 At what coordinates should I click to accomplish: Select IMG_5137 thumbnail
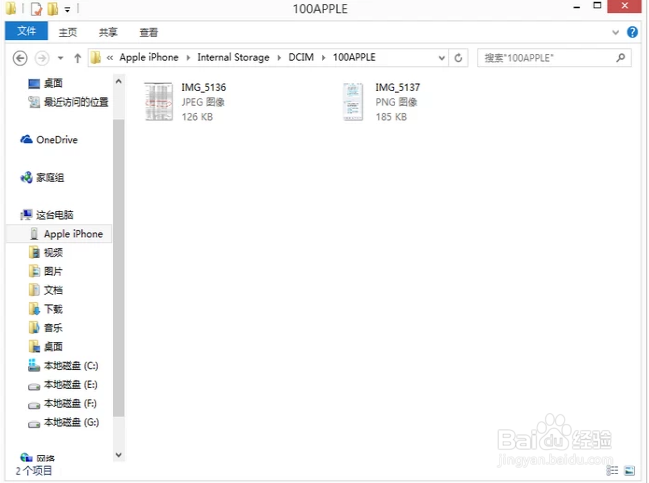point(353,101)
